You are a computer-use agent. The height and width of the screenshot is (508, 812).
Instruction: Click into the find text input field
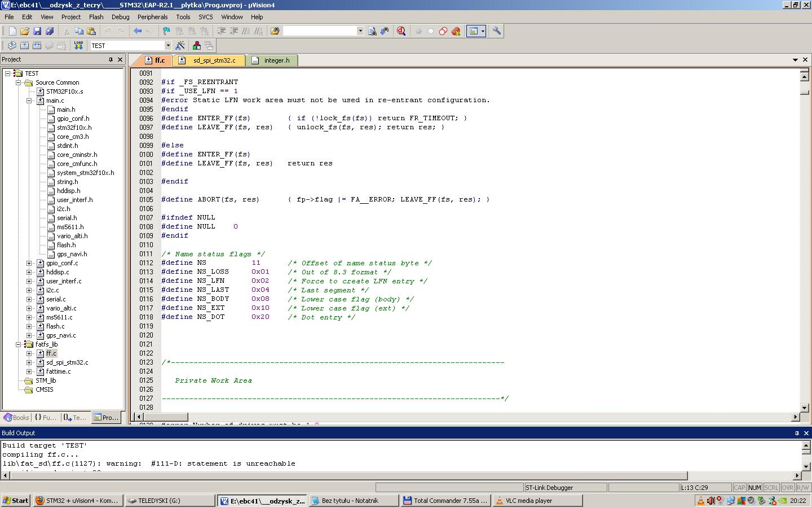[320, 31]
